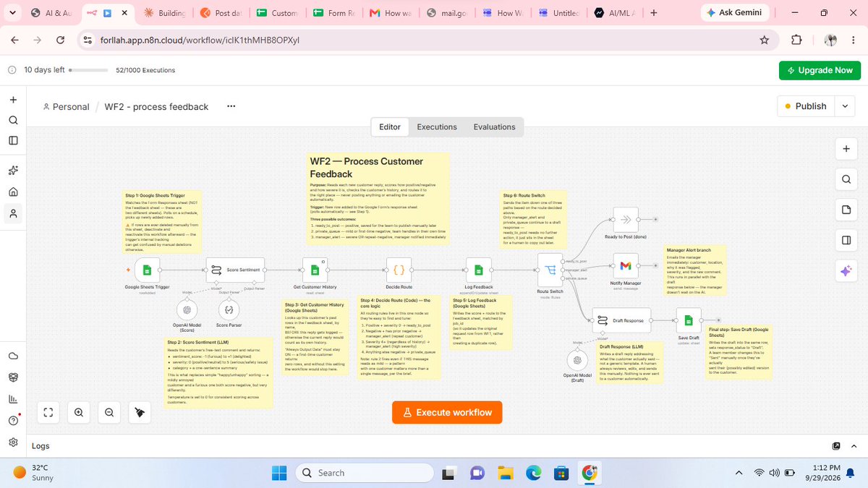Open the Decide Route code node
Screen dimensions: 868x488
(x=399, y=270)
